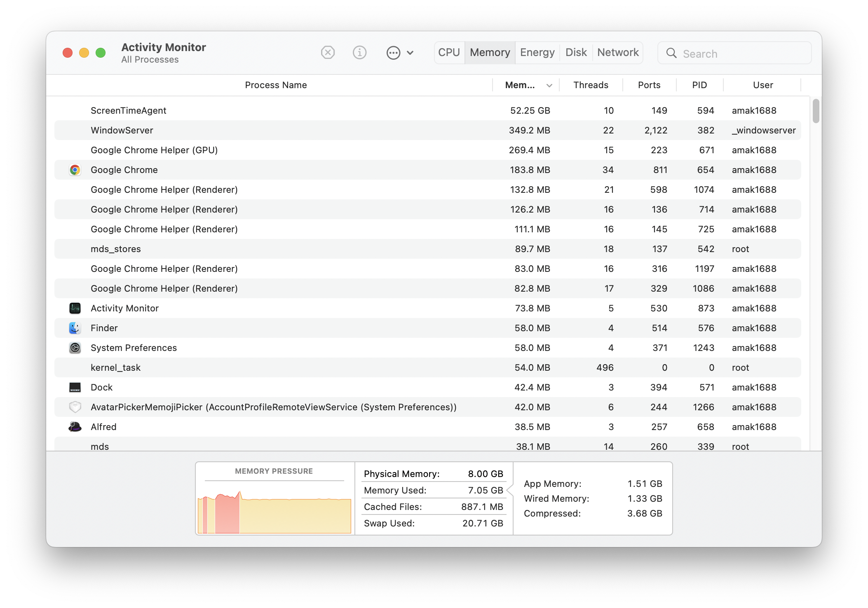
Task: Click the Finder icon in process list
Action: [x=75, y=328]
